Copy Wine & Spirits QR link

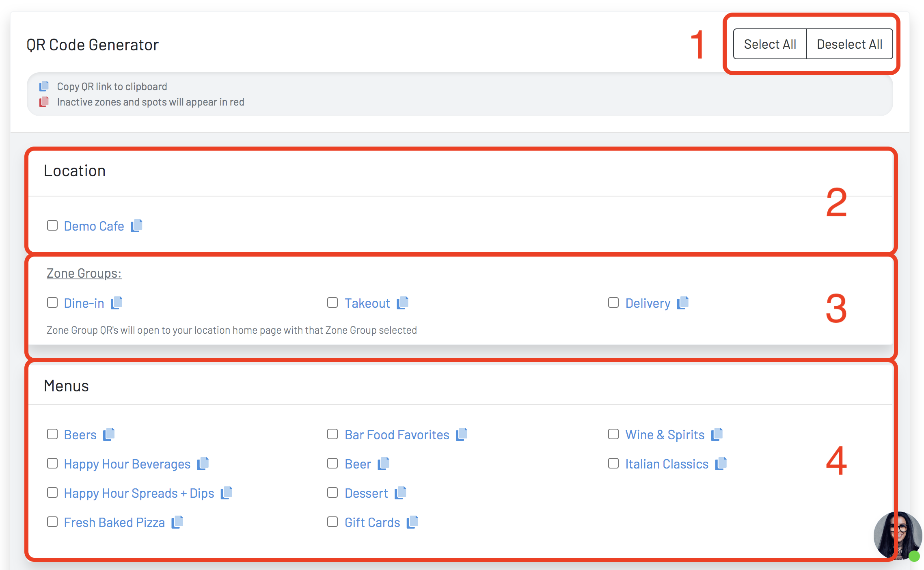click(x=717, y=434)
